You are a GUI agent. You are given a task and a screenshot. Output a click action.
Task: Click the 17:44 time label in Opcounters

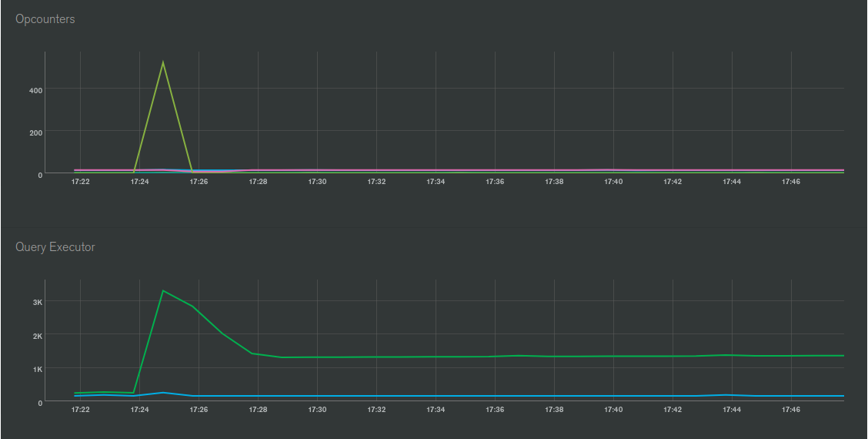pyautogui.click(x=732, y=182)
